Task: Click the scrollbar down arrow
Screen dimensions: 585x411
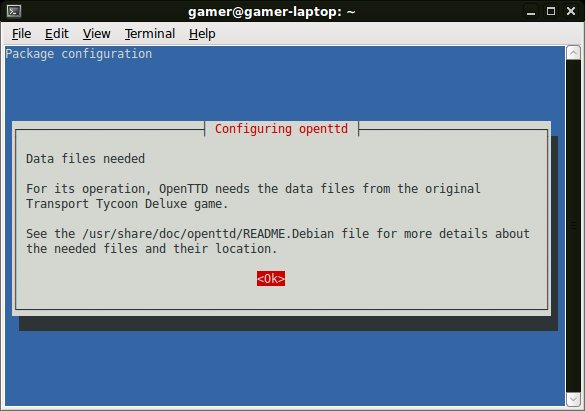Action: (573, 399)
